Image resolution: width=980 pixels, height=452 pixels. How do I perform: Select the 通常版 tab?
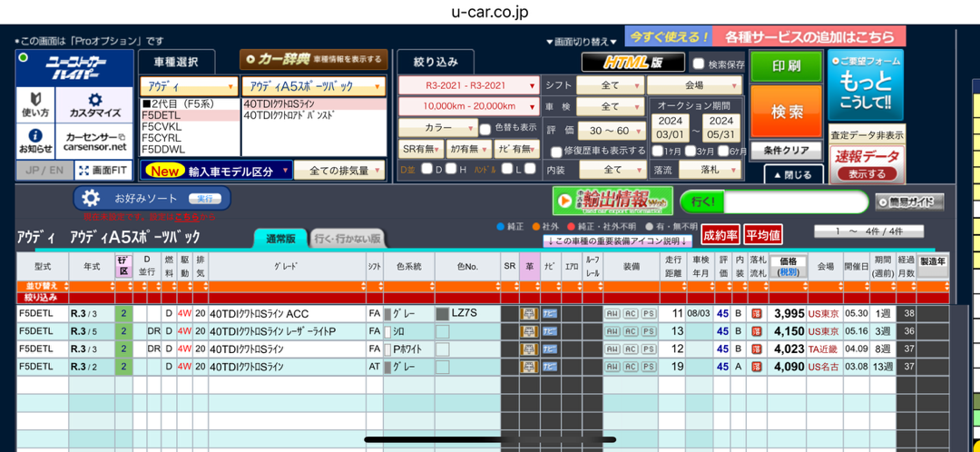(x=280, y=238)
